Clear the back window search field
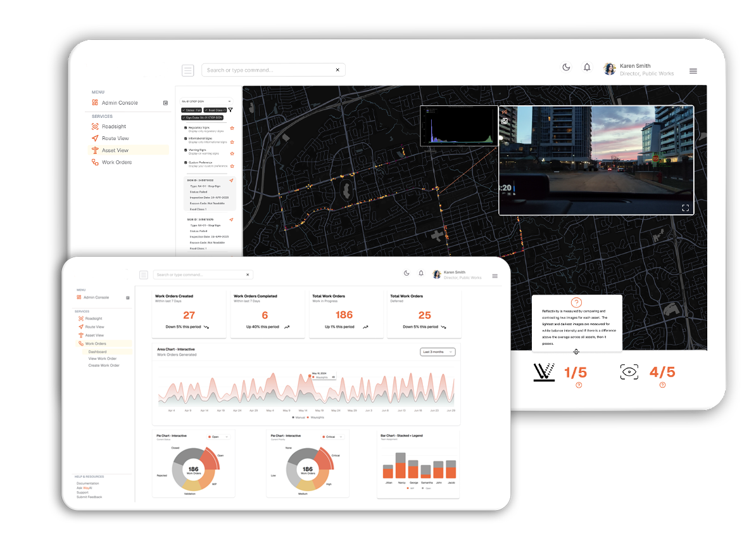This screenshot has width=756, height=538. click(x=337, y=70)
